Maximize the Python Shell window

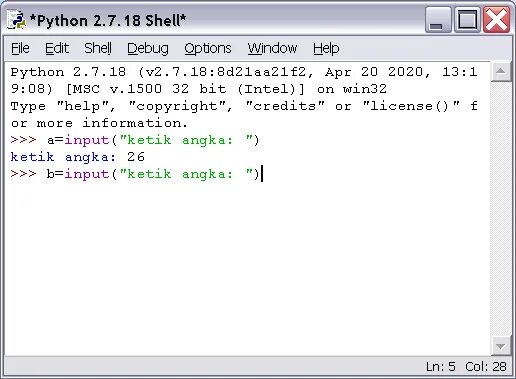point(467,20)
